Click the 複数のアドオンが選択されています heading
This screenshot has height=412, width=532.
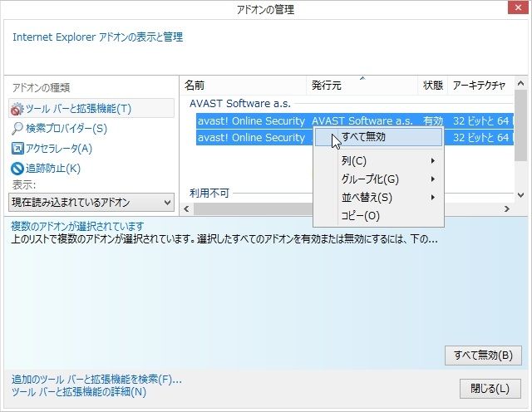[x=77, y=226]
